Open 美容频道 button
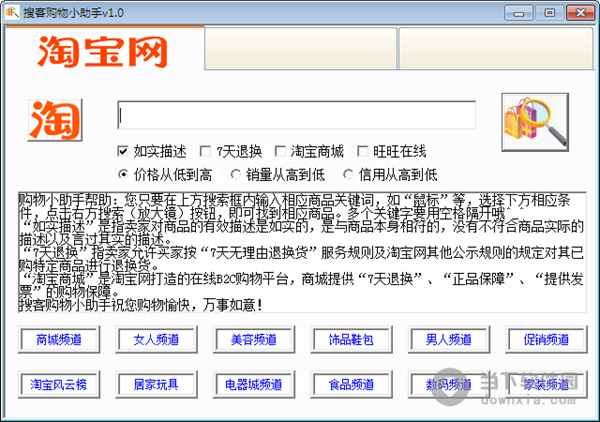 pos(254,339)
